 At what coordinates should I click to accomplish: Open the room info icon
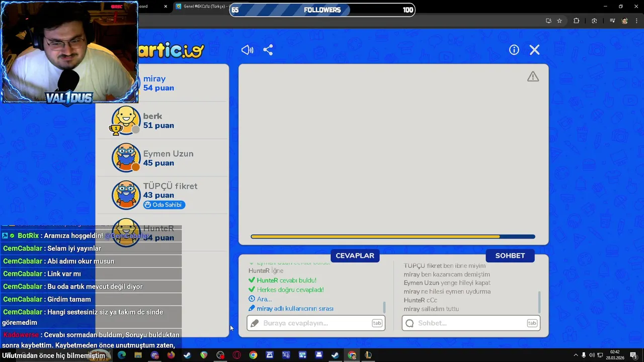[x=514, y=50]
